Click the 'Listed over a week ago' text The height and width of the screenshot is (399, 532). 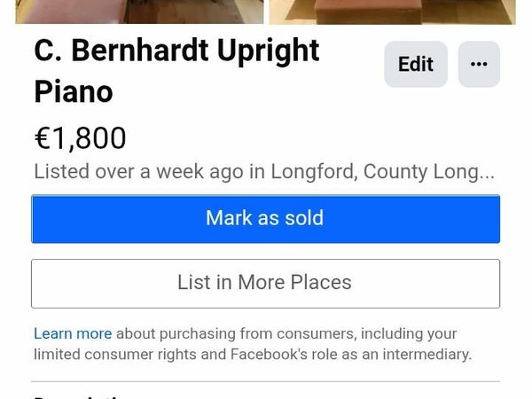(x=137, y=172)
